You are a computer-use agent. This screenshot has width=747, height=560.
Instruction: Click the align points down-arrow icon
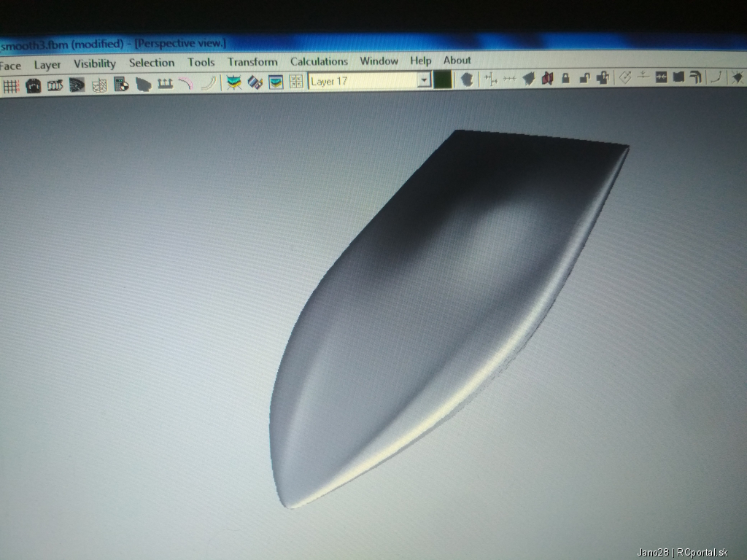coord(643,76)
